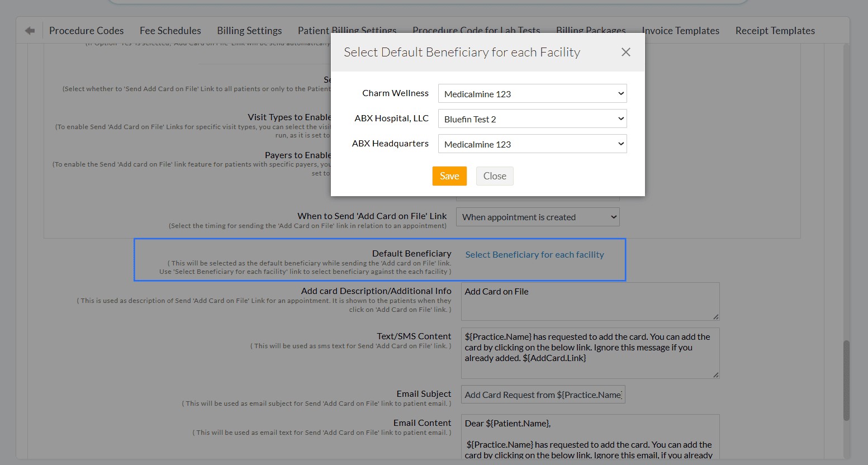The width and height of the screenshot is (868, 465).
Task: Click the ABX Headquarters facility label
Action: (390, 144)
